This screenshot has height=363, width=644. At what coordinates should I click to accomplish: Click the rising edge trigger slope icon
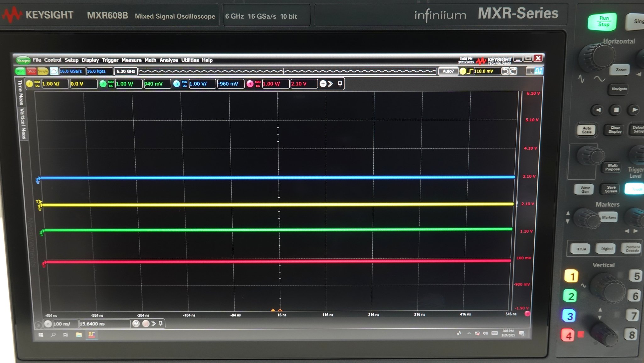(470, 71)
